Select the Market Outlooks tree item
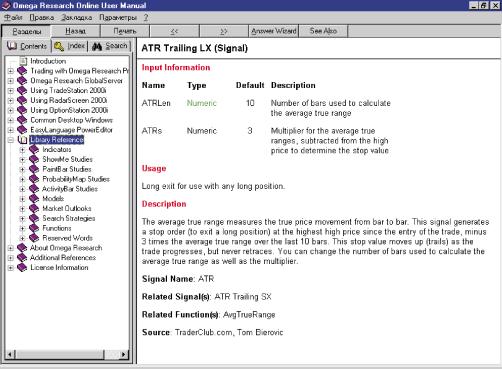 (67, 208)
